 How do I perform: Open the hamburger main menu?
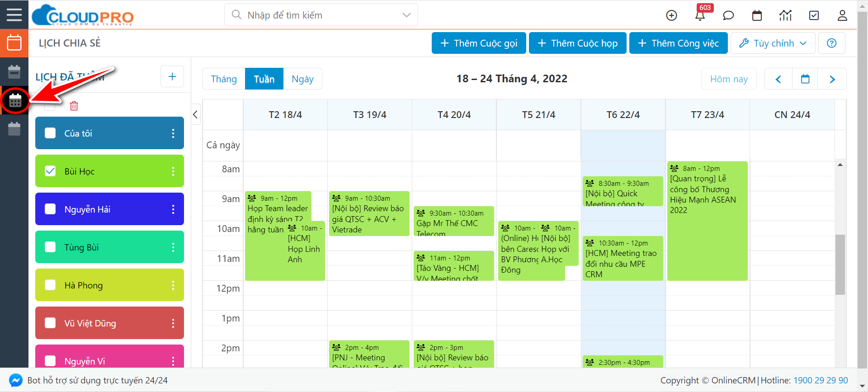(x=14, y=14)
